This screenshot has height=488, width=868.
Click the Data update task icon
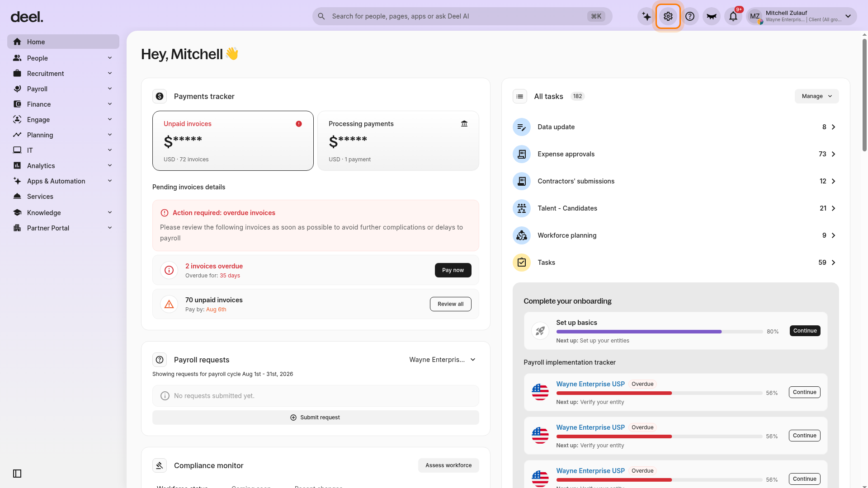pyautogui.click(x=522, y=127)
